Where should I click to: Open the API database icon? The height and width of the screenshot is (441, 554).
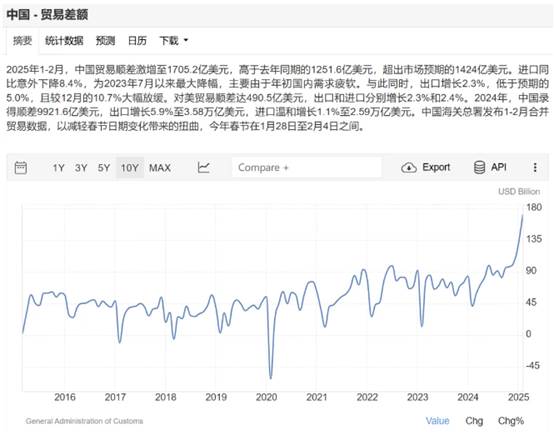(479, 167)
